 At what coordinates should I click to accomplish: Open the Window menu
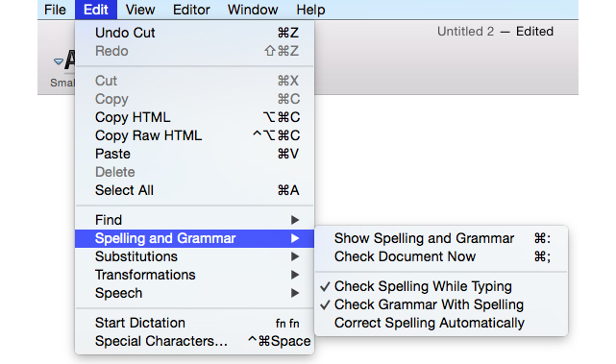tap(253, 10)
